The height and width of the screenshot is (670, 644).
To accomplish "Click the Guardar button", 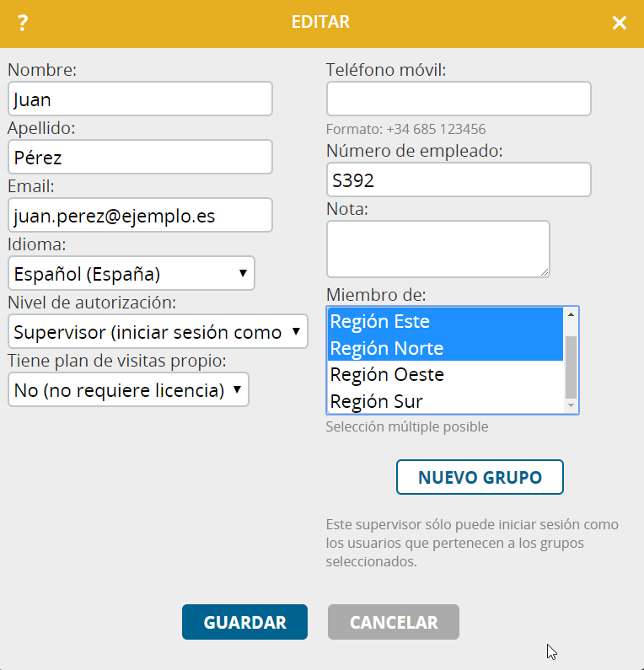I will click(244, 622).
